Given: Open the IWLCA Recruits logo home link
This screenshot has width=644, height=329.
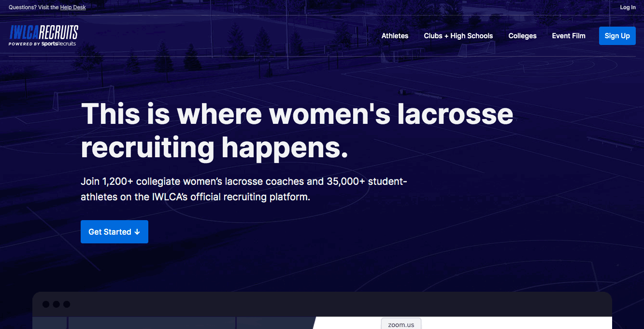Looking at the screenshot, I should pos(43,36).
